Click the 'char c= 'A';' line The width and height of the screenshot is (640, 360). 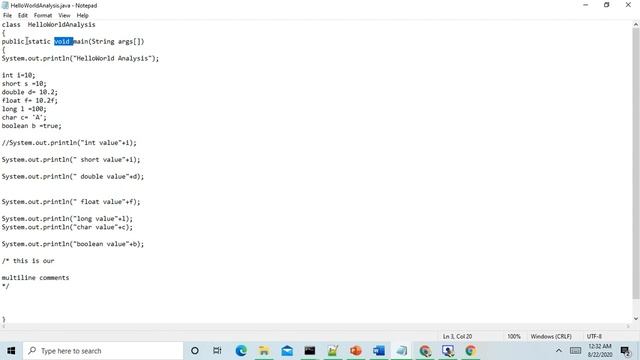[24, 118]
